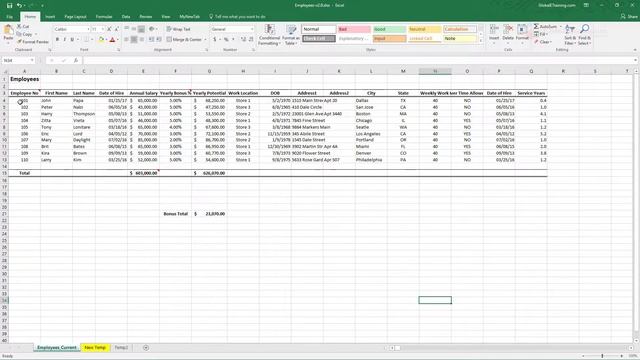640x360 pixels.
Task: Toggle Wrap Text
Action: [178, 29]
